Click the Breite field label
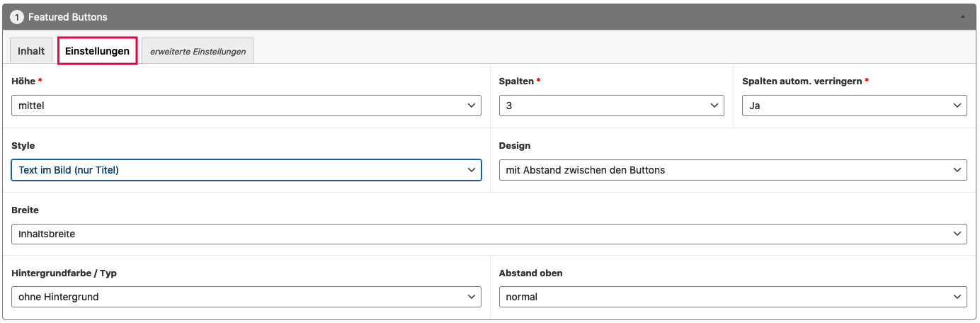 tap(25, 210)
